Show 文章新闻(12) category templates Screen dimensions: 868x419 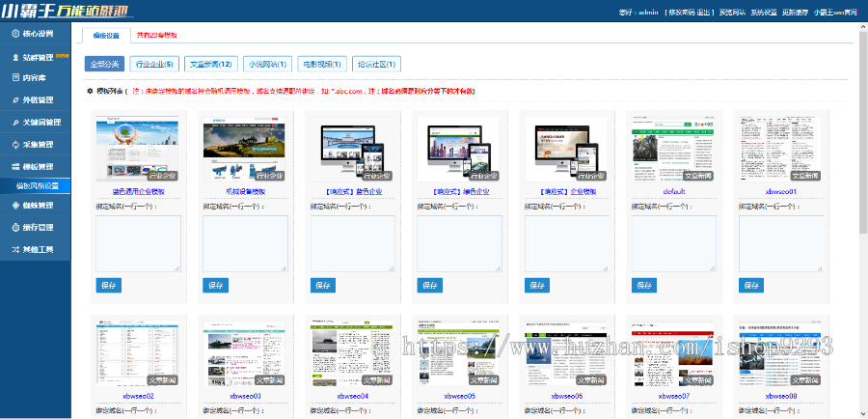coord(210,65)
